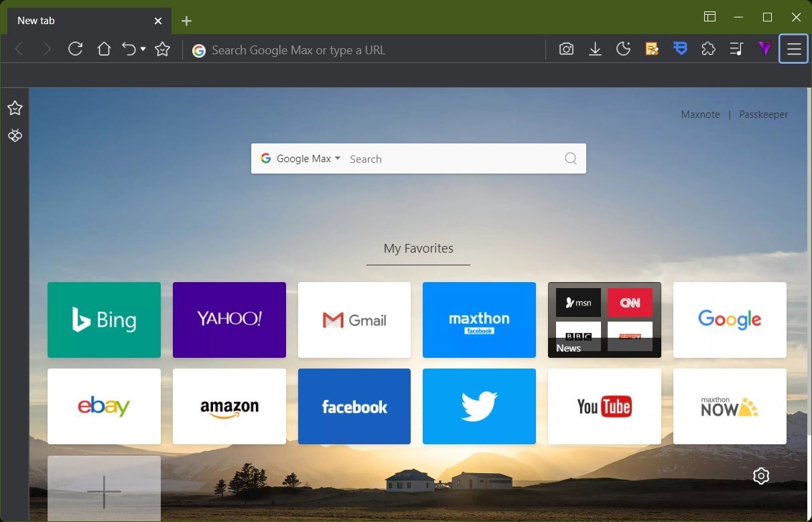This screenshot has width=812, height=522.
Task: Open the ebay favorite tile
Action: 104,406
